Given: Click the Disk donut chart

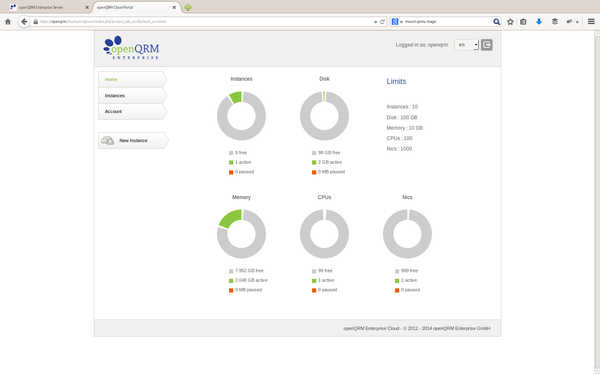Looking at the screenshot, I should pyautogui.click(x=324, y=116).
